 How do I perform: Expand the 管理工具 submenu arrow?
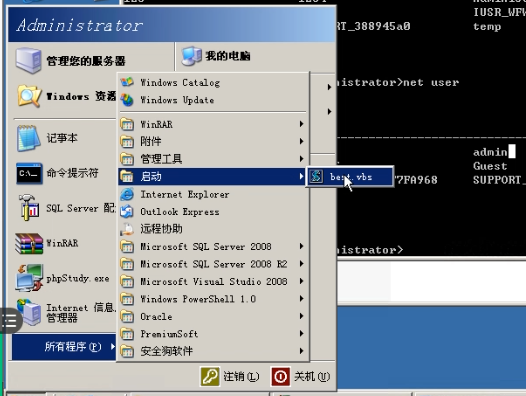click(301, 159)
